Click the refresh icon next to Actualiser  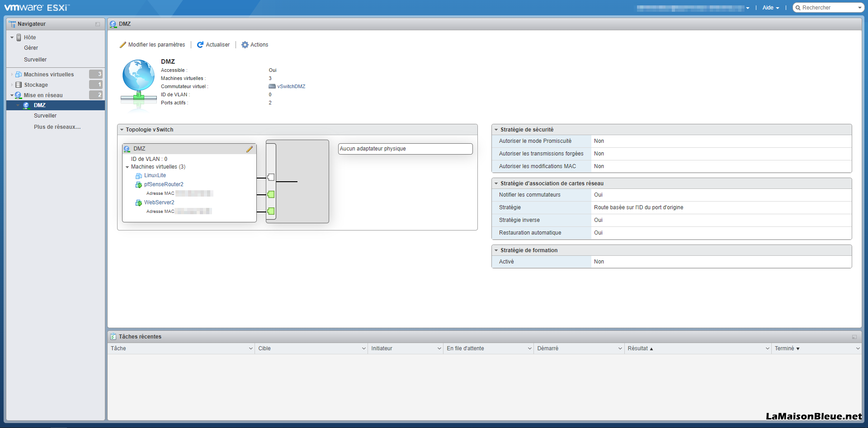coord(200,45)
